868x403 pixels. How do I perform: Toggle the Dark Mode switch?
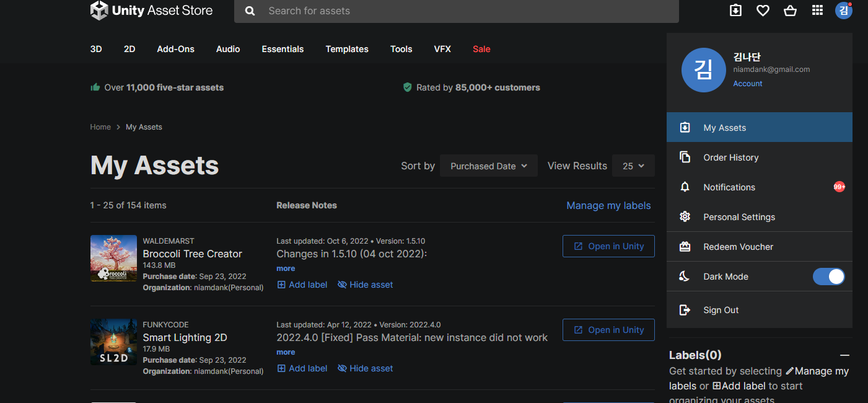(828, 277)
